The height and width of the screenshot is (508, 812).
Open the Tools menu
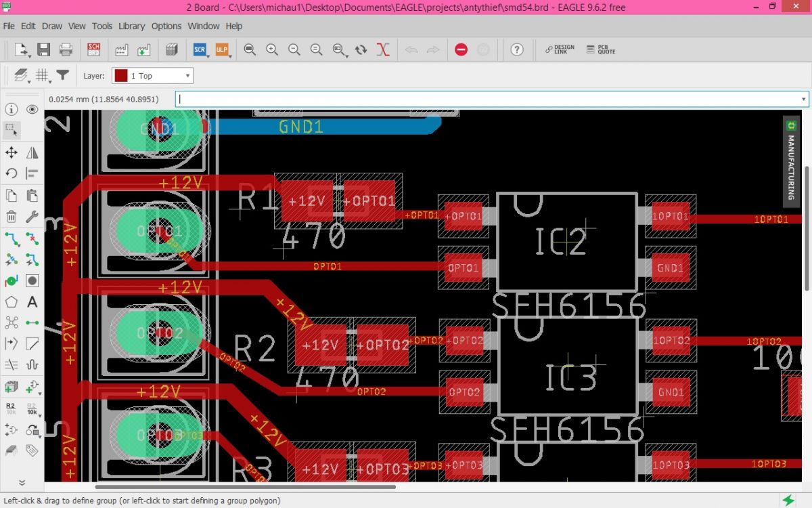pos(102,26)
